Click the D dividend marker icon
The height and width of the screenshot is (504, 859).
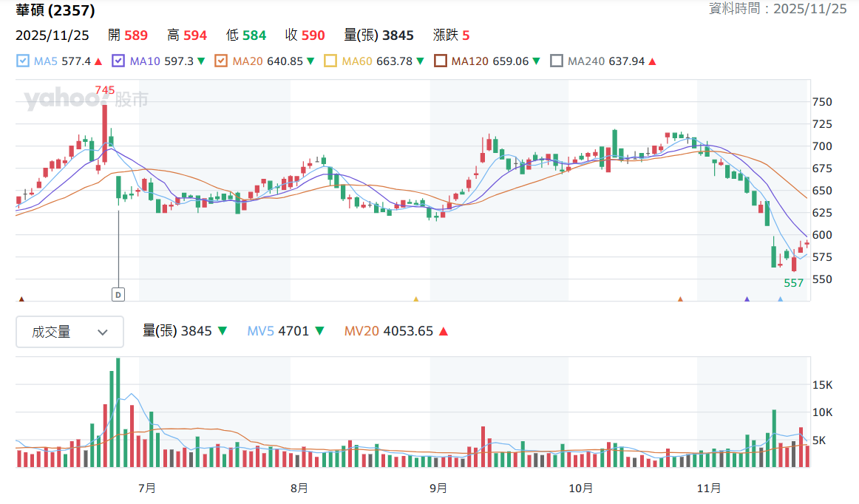(x=118, y=295)
